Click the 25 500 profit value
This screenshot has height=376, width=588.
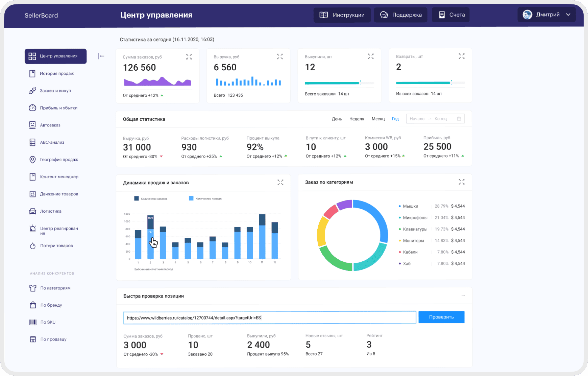[x=437, y=147]
